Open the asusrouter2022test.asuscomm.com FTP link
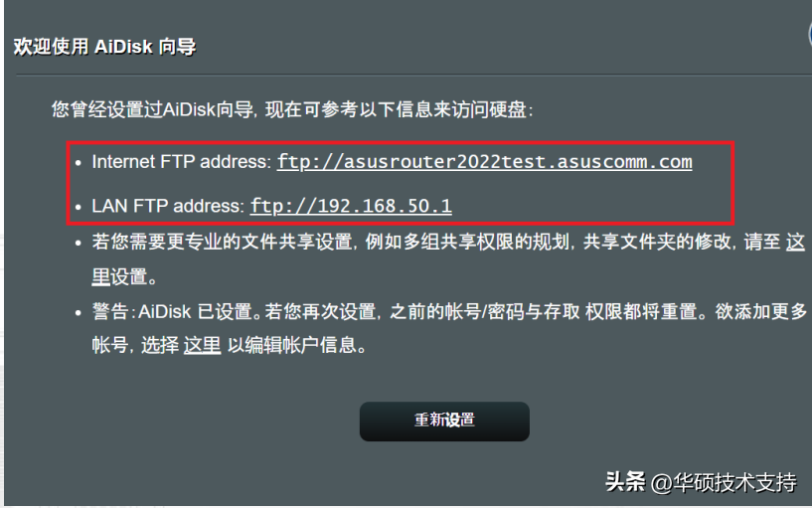The height and width of the screenshot is (508, 812). (484, 162)
